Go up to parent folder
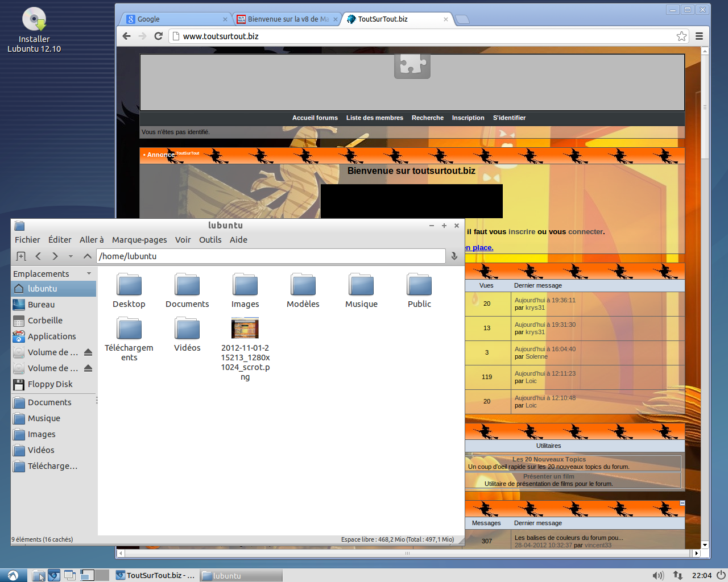This screenshot has height=582, width=728. 87,256
